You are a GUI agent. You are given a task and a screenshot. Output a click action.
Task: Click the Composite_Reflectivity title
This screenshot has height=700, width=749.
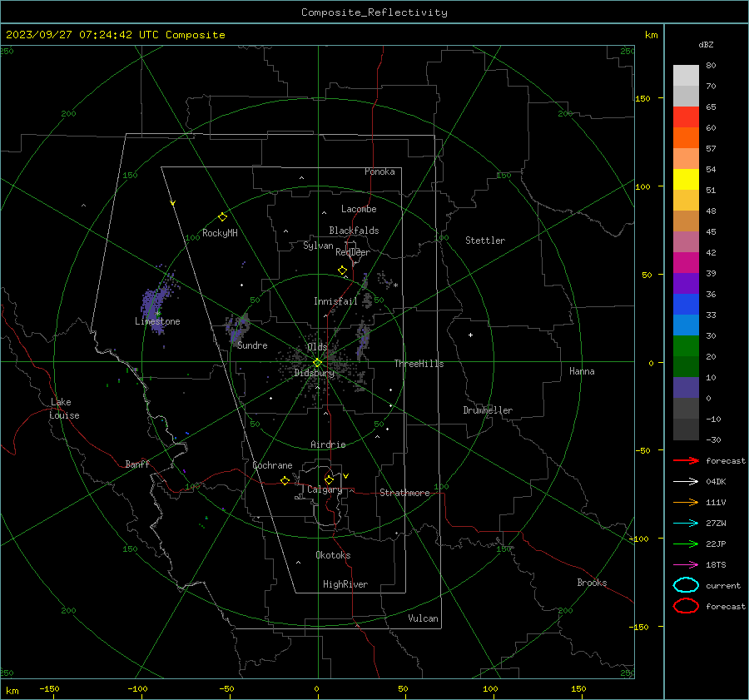click(x=374, y=12)
